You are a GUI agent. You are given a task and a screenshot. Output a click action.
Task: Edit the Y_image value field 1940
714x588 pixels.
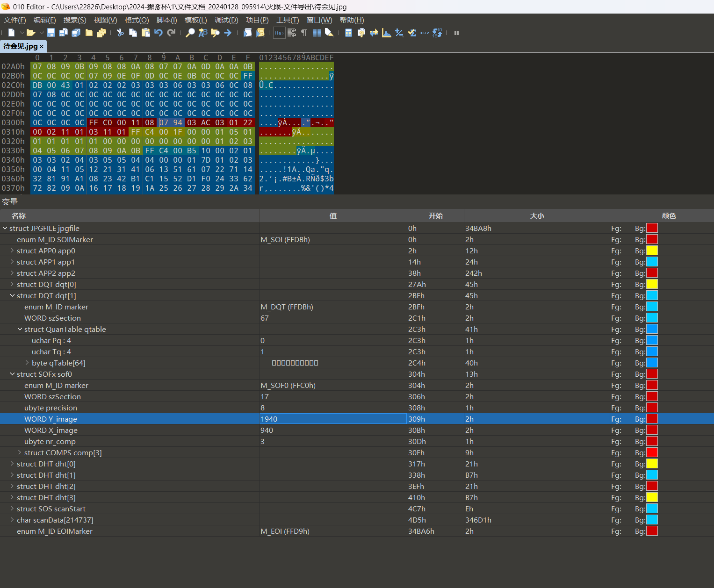[x=333, y=419]
